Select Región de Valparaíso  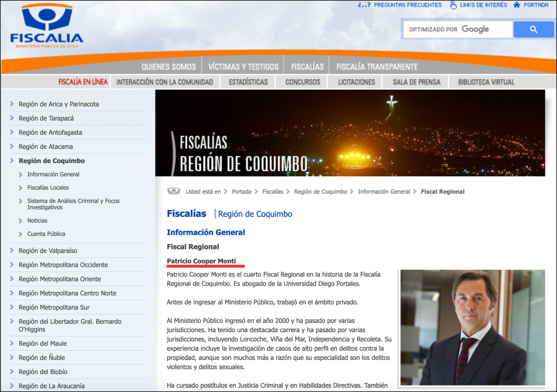(x=48, y=251)
